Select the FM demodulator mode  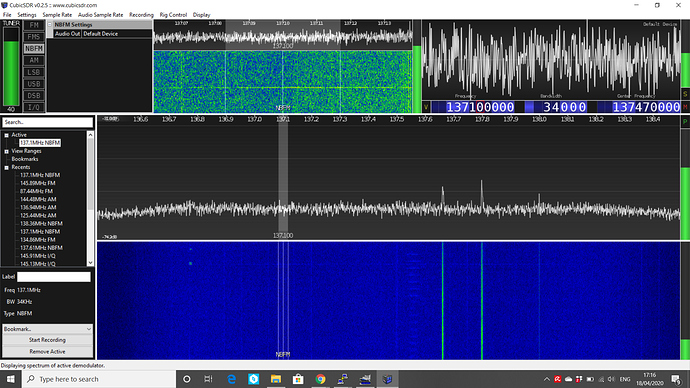click(x=34, y=25)
